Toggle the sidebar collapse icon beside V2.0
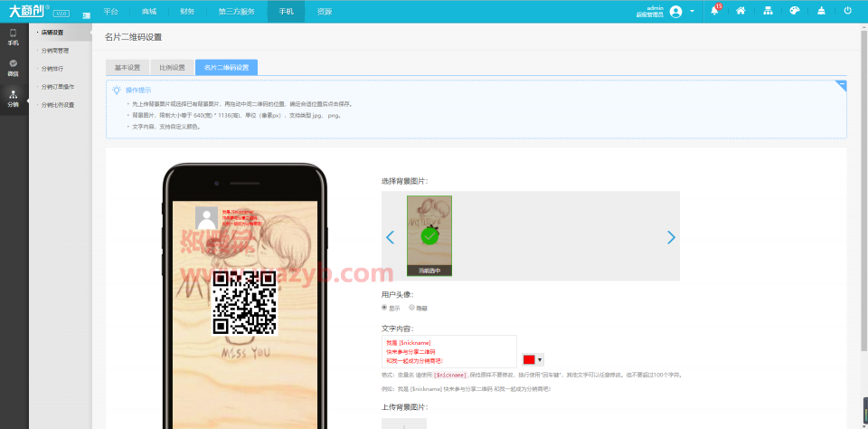Image resolution: width=868 pixels, height=429 pixels. [87, 16]
